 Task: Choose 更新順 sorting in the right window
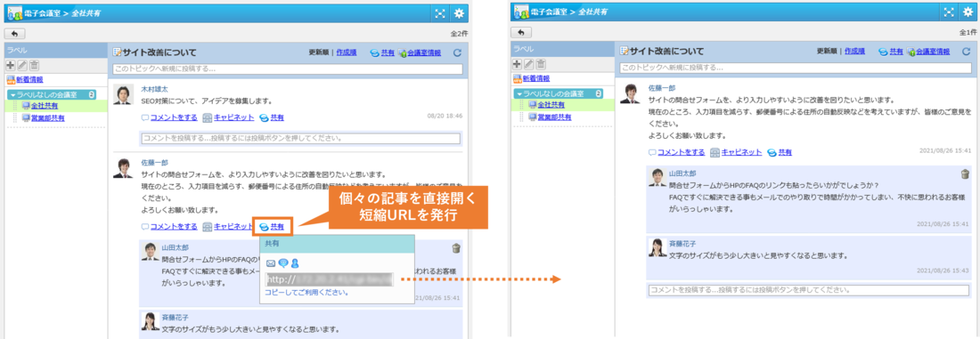coord(828,52)
